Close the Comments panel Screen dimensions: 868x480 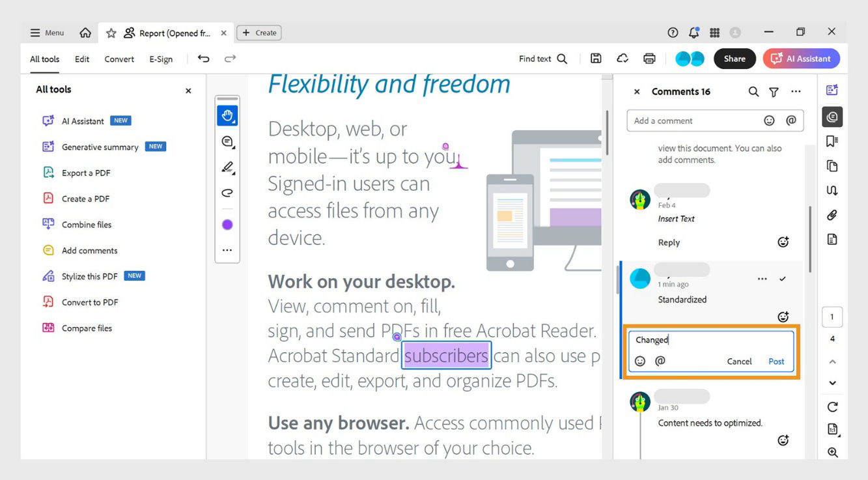pos(637,92)
